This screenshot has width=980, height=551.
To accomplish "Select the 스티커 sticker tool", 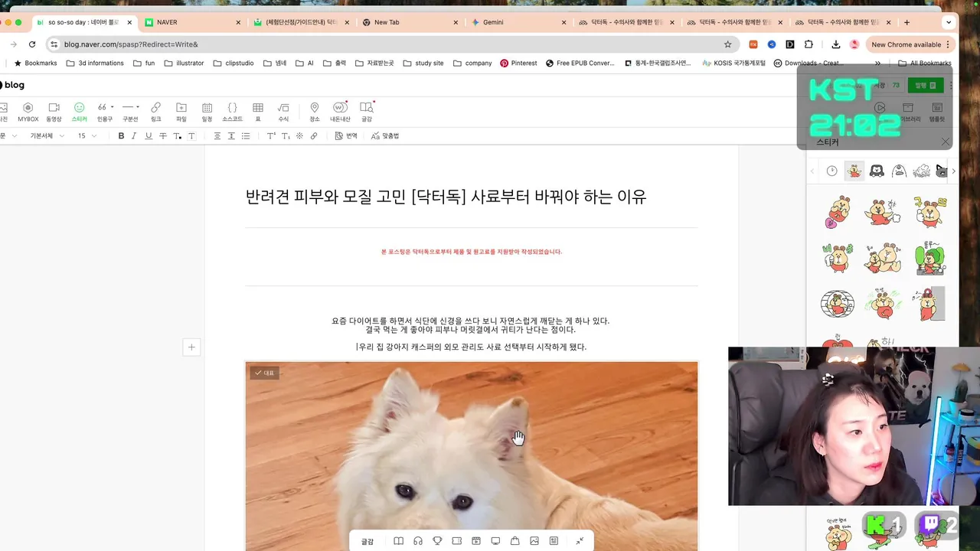I will (x=79, y=112).
